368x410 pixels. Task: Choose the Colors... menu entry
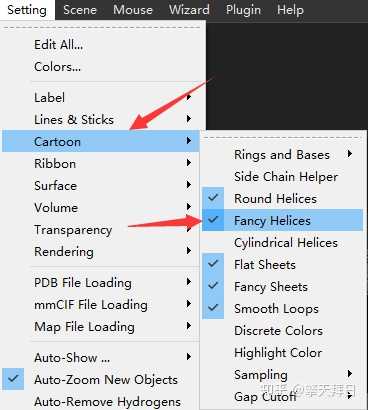(x=101, y=67)
